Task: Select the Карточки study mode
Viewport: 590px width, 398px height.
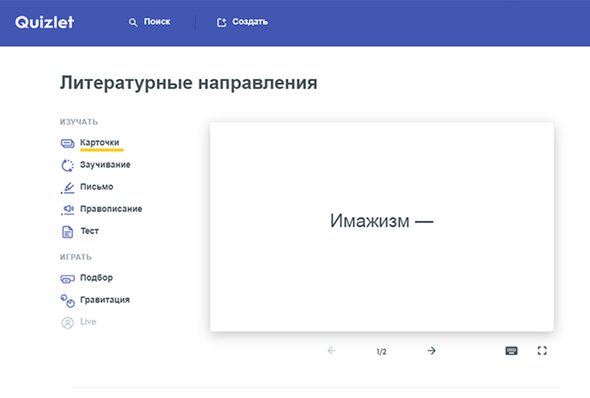Action: (x=100, y=143)
